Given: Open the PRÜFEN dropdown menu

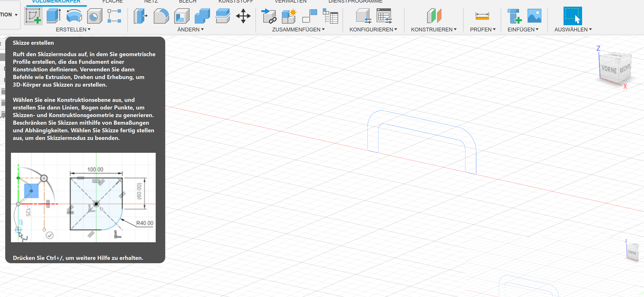Looking at the screenshot, I should click(x=483, y=30).
